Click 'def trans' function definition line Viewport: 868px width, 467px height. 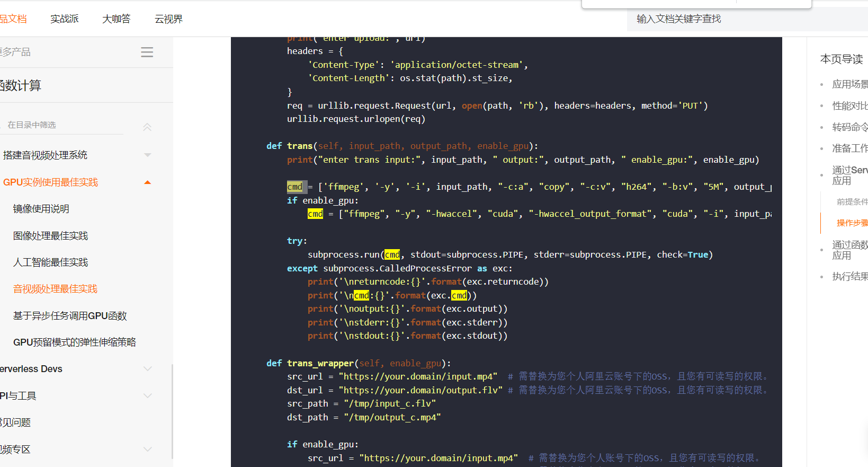[402, 146]
